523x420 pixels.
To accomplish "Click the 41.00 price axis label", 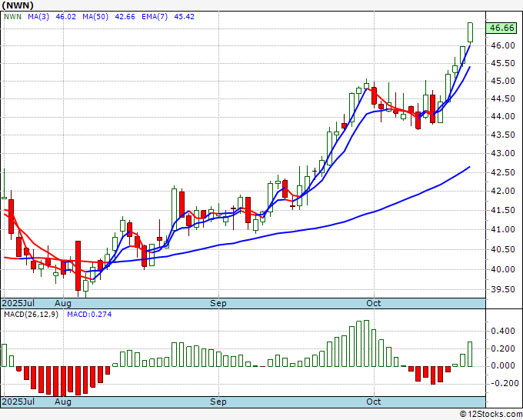I will point(503,229).
